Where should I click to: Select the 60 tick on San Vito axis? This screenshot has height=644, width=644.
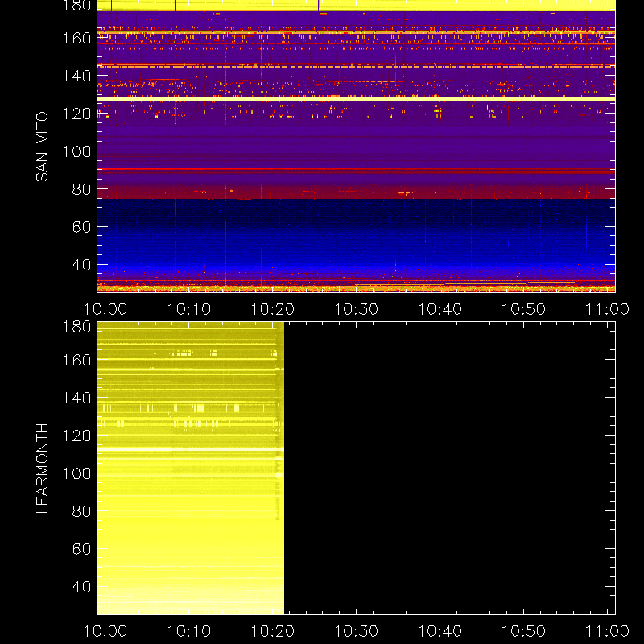[81, 227]
